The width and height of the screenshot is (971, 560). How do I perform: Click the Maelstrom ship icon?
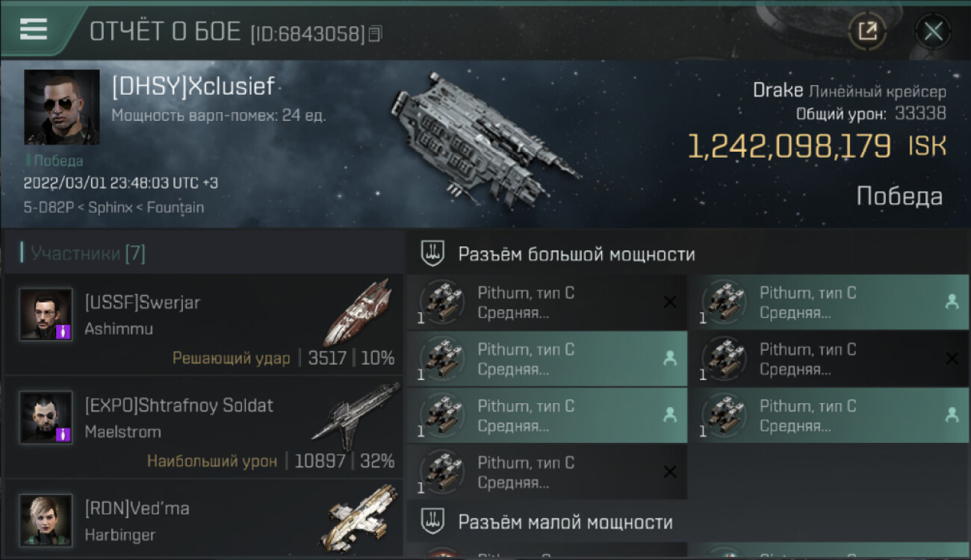pyautogui.click(x=356, y=415)
